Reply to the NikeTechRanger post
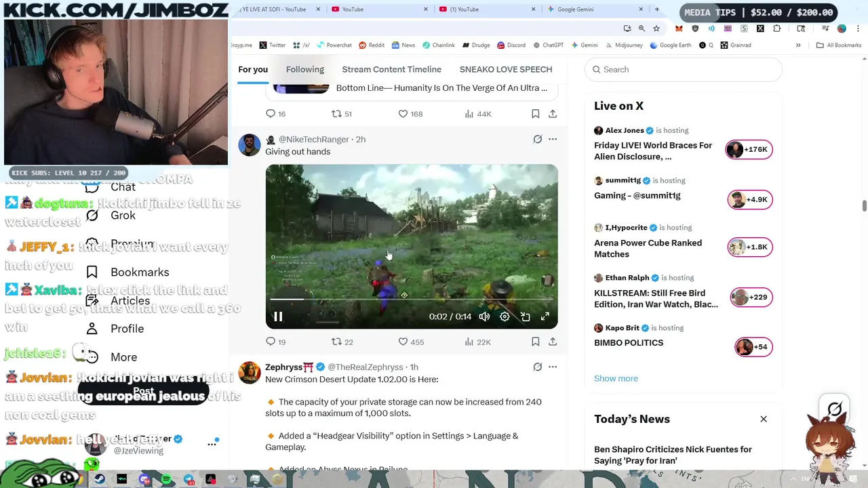 pyautogui.click(x=276, y=342)
